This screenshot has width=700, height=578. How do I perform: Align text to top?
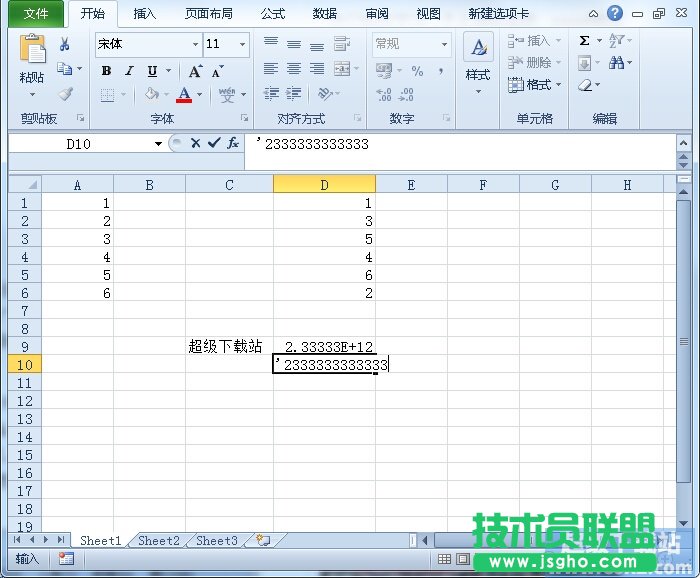click(271, 43)
